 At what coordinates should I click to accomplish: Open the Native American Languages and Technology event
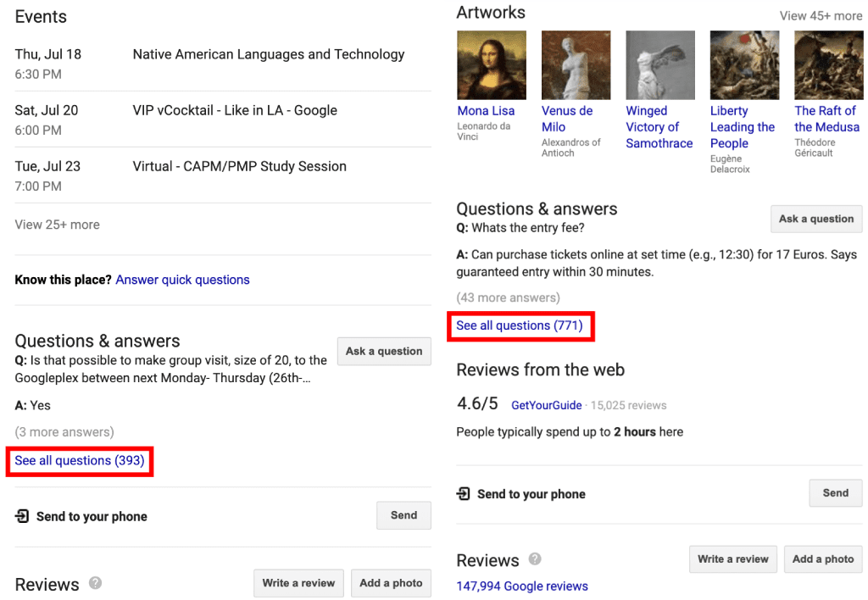click(x=269, y=54)
